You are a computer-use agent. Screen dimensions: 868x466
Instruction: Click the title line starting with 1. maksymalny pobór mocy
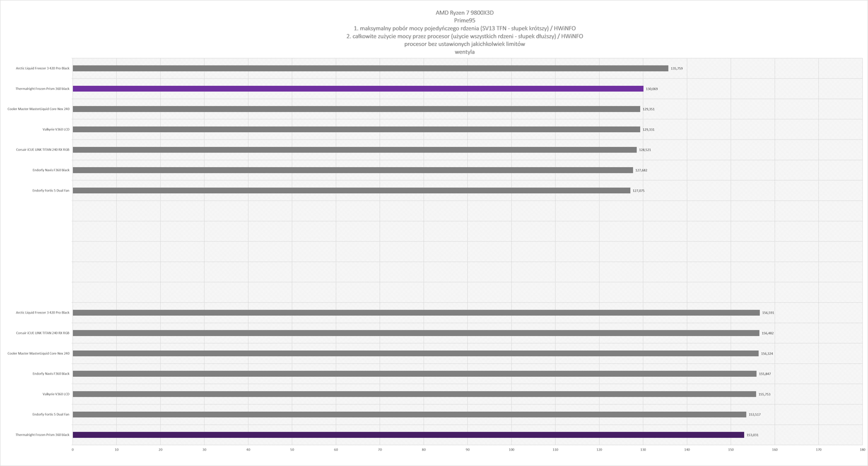tap(465, 28)
